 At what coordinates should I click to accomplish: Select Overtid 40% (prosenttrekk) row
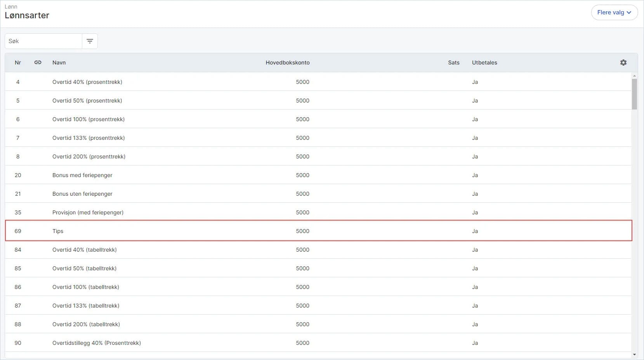pos(318,82)
